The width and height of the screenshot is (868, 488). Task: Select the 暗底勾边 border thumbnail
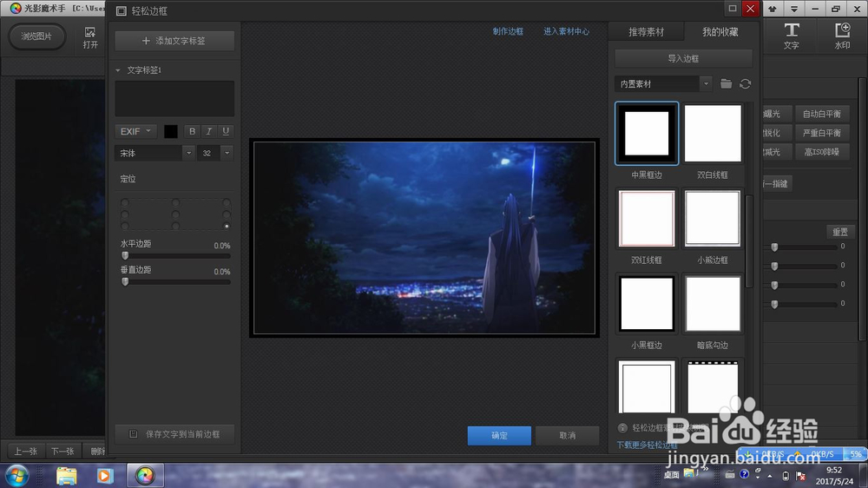click(x=713, y=304)
